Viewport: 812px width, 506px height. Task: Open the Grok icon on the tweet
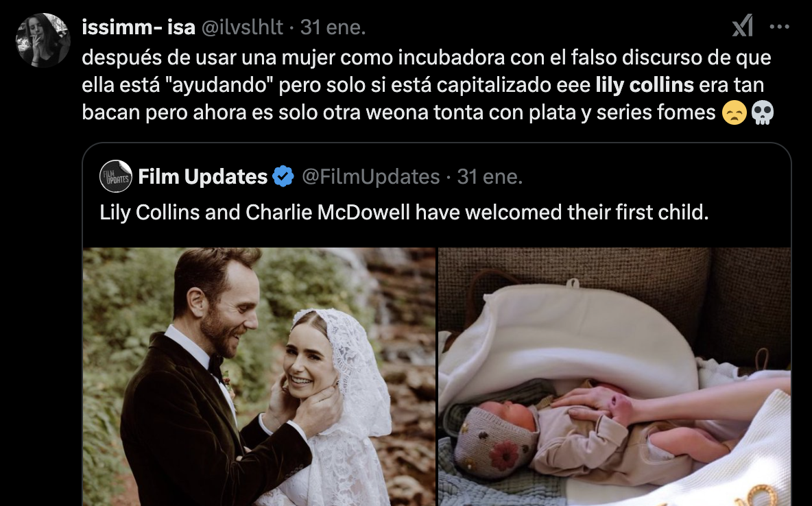coord(742,26)
